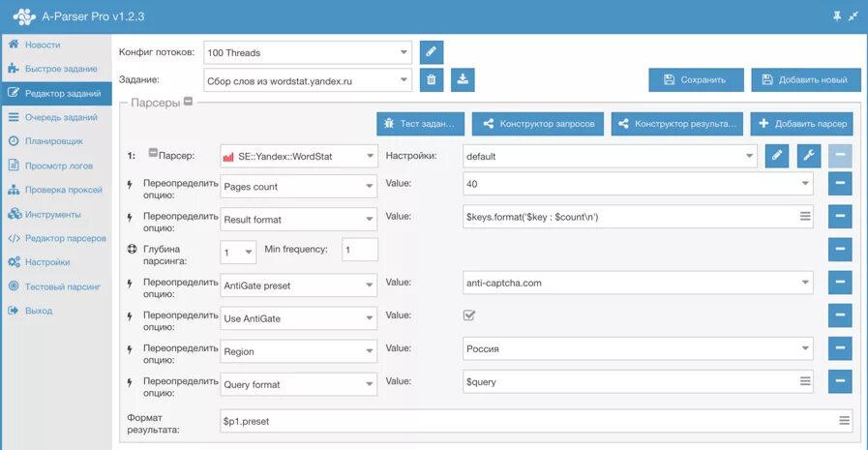Remove the Result format option row

840,217
